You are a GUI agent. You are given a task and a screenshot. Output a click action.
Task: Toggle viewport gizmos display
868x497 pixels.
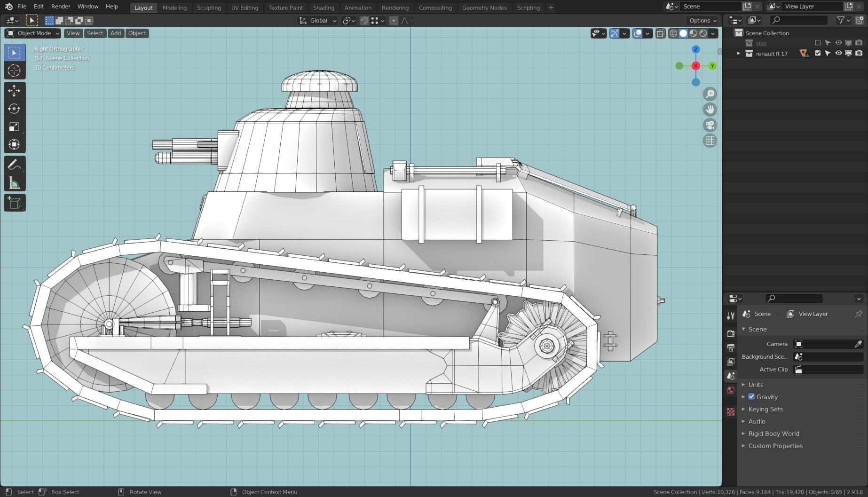(615, 33)
